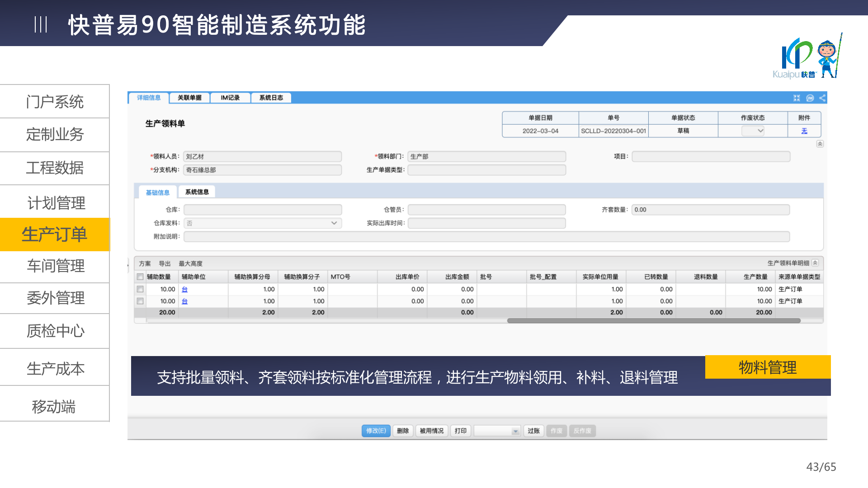This screenshot has width=868, height=488.
Task: Collapse 生产领料单明细 panel chevron icon
Action: pyautogui.click(x=815, y=263)
